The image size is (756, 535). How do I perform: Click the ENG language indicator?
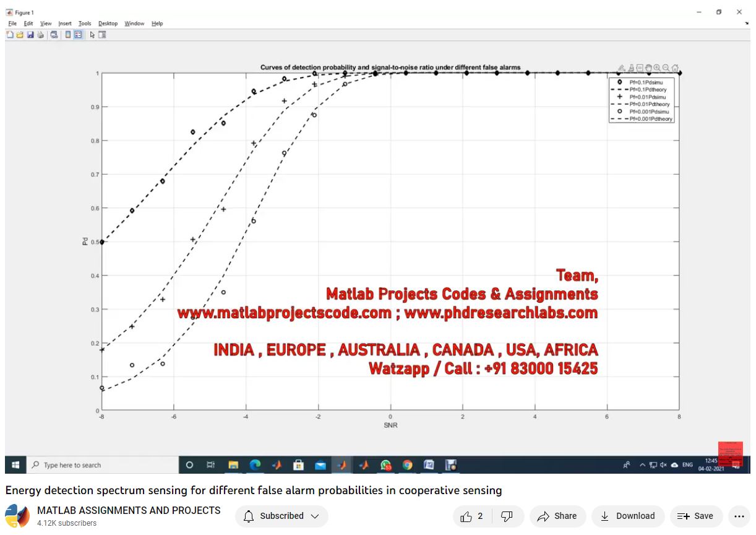pos(687,465)
